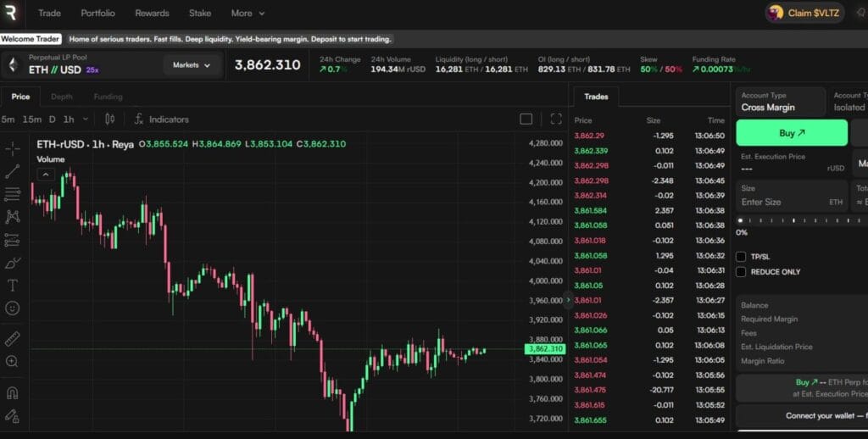Click the icon right of Claim $VLTZ
The image size is (868, 439).
(x=861, y=13)
